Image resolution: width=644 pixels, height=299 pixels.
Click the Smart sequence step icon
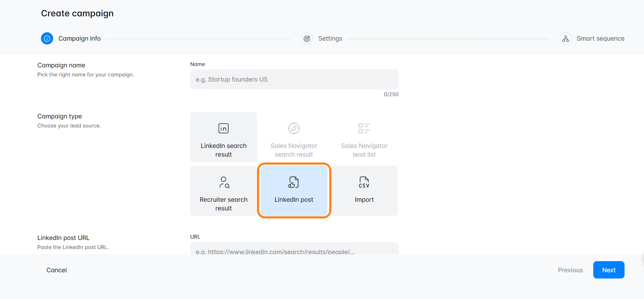(565, 39)
